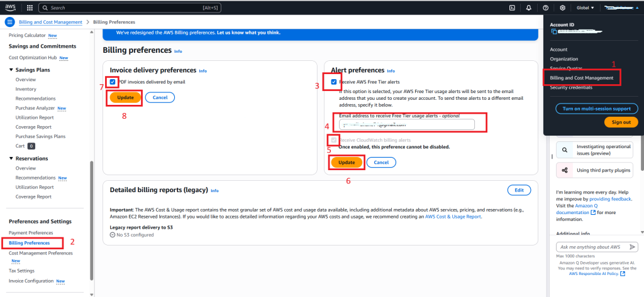Copy the Account ID with copy icon
Image resolution: width=644 pixels, height=297 pixels.
tap(554, 31)
